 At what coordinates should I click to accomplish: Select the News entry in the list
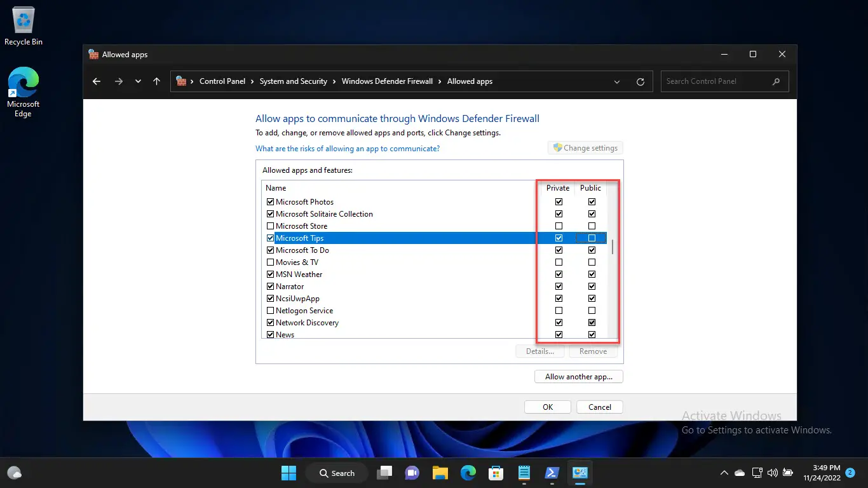coord(435,334)
